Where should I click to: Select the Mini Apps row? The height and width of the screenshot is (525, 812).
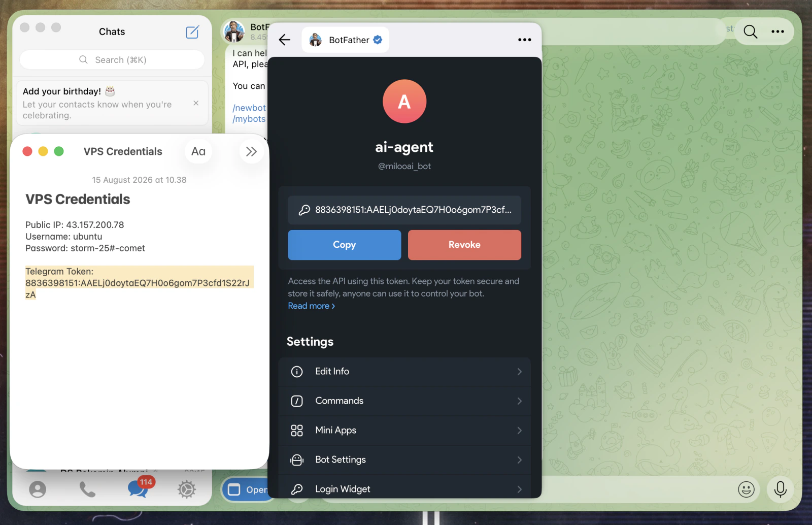coord(404,431)
